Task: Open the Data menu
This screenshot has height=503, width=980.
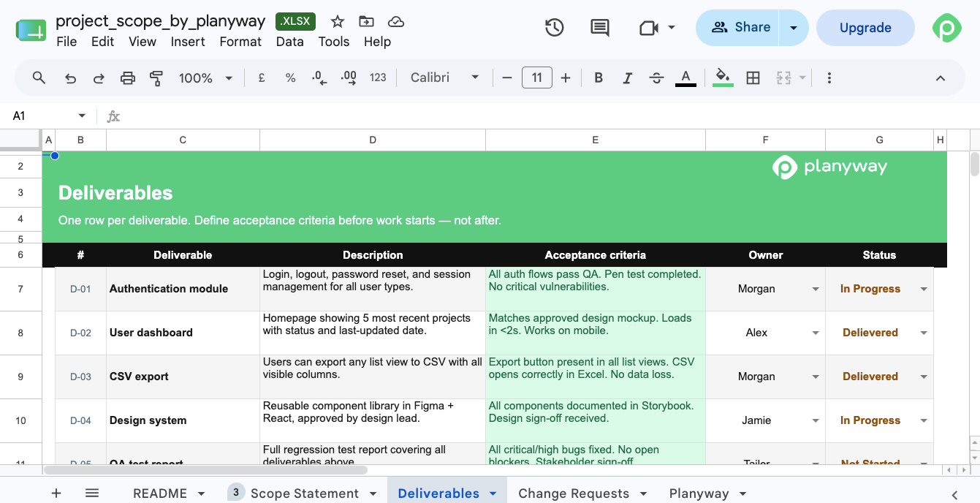Action: pos(290,42)
